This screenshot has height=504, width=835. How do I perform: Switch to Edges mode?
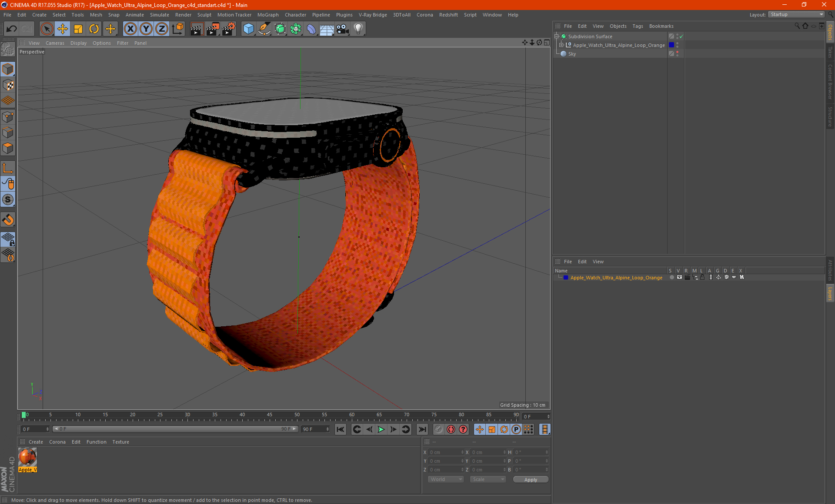(x=8, y=133)
